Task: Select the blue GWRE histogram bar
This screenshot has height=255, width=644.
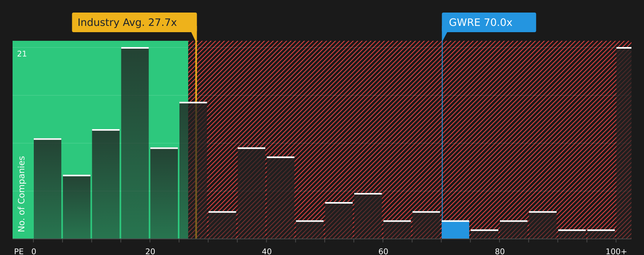Action: [x=456, y=229]
